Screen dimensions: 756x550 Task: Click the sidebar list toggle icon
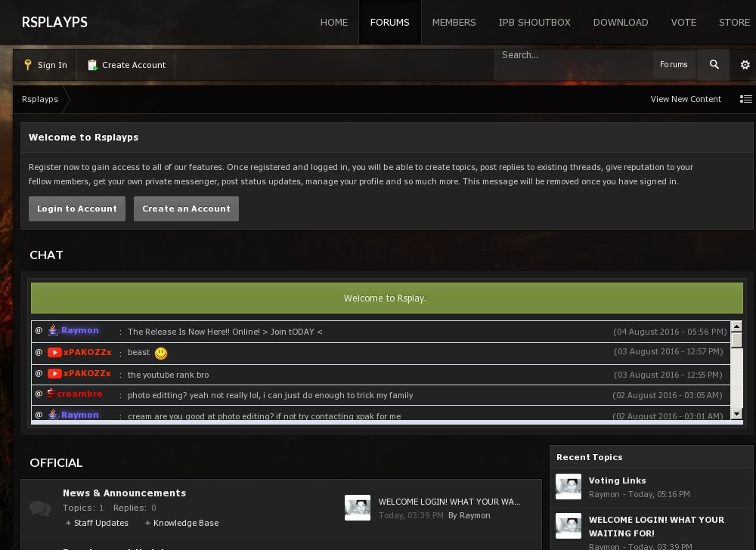pos(745,99)
